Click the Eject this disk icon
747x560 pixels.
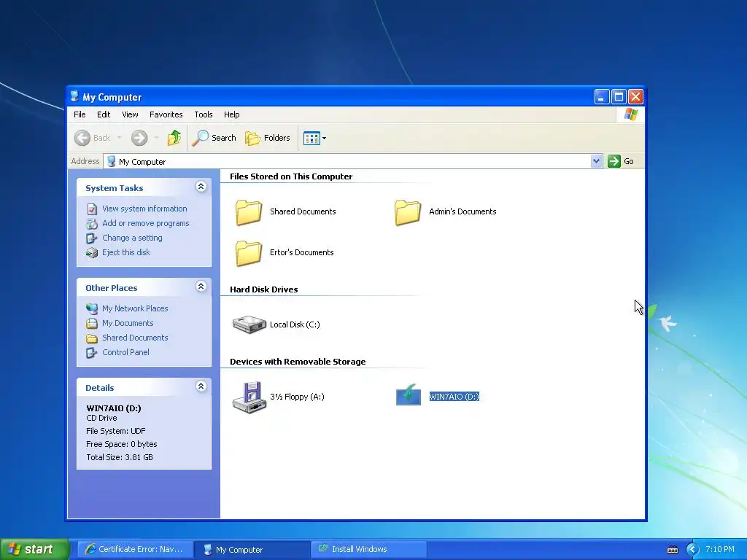92,253
